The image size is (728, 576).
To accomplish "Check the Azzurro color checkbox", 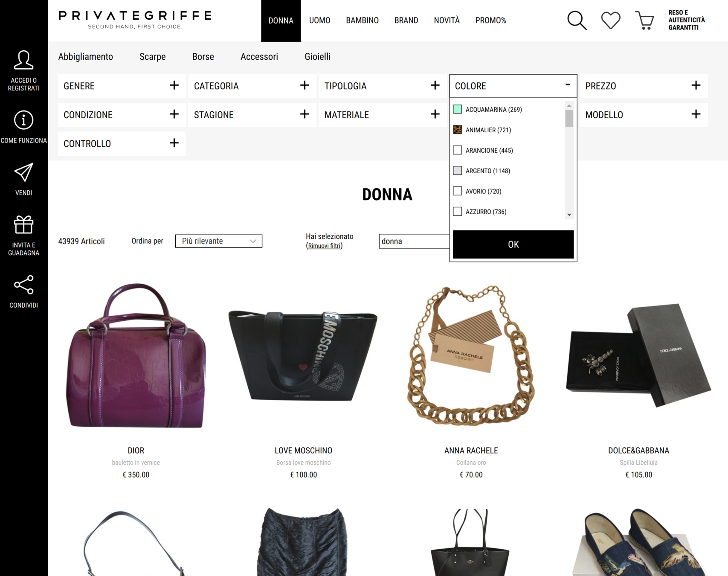I will pos(457,212).
